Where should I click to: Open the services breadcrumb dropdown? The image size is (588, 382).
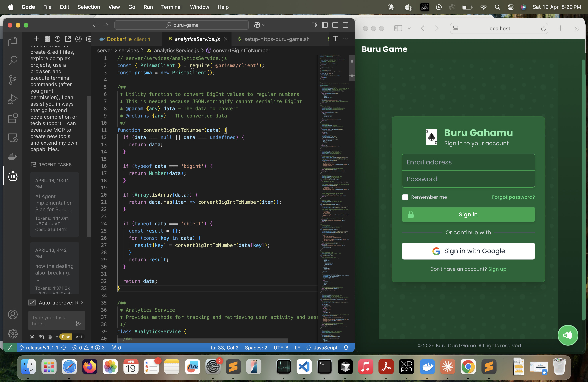128,51
